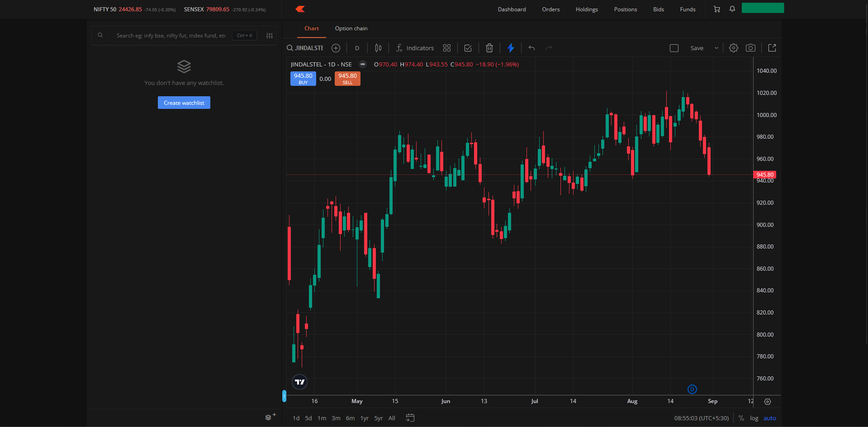
Task: Click the candlestick chart style icon
Action: pyautogui.click(x=378, y=48)
